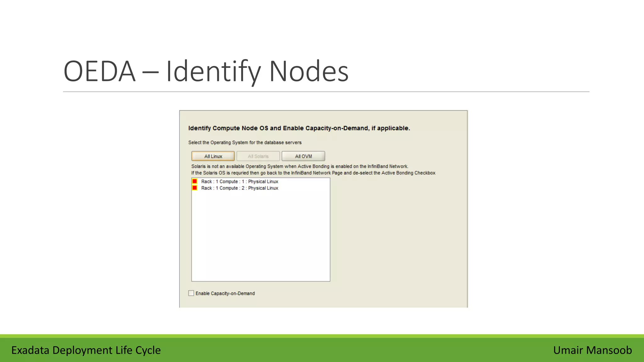Click red icon beside Compute 2 row
The width and height of the screenshot is (644, 362).
pos(195,188)
